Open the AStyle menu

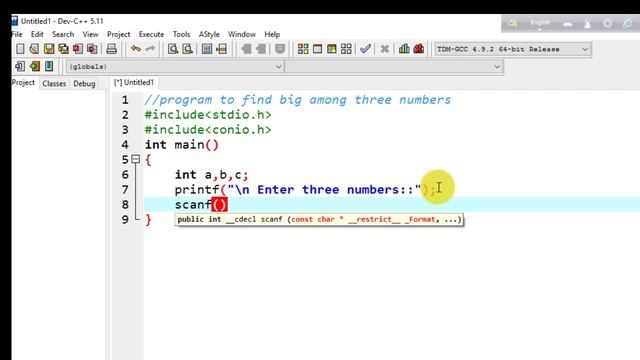[209, 34]
